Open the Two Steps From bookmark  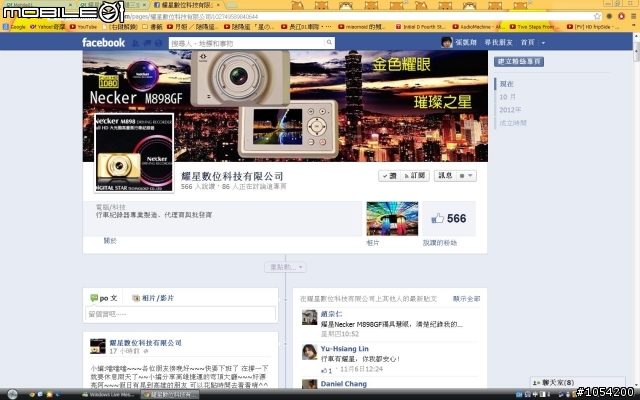click(x=532, y=27)
